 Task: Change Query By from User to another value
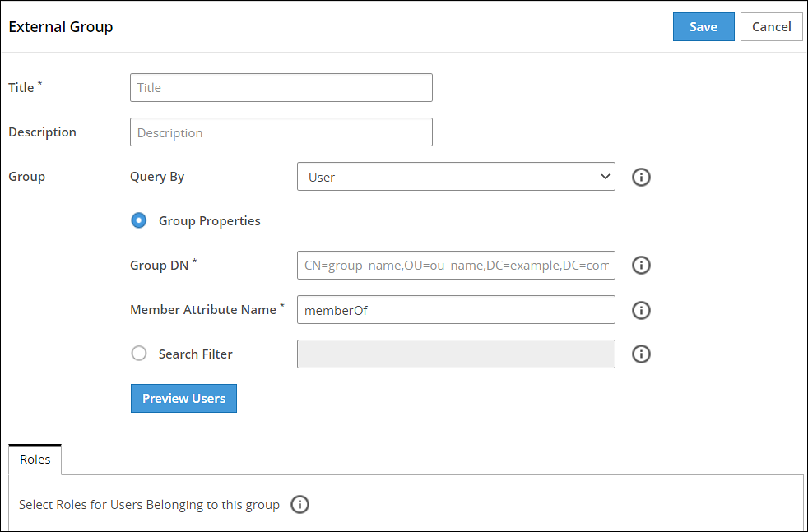456,177
